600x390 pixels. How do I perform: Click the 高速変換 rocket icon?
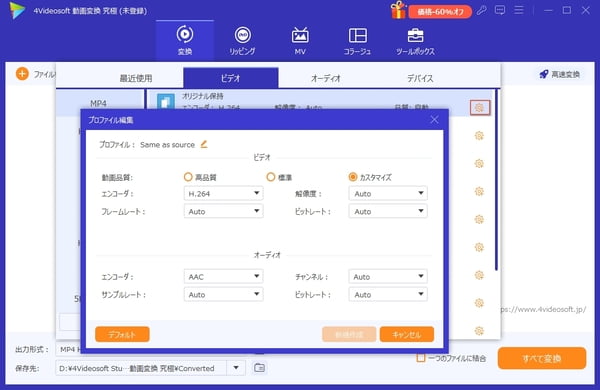tap(544, 74)
